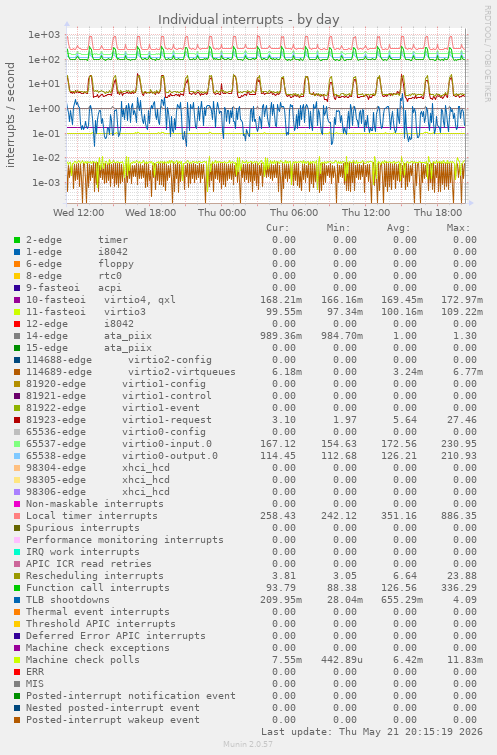The height and width of the screenshot is (755, 497).
Task: Click the brown swatch for virtio2-virtqueues
Action: point(17,372)
